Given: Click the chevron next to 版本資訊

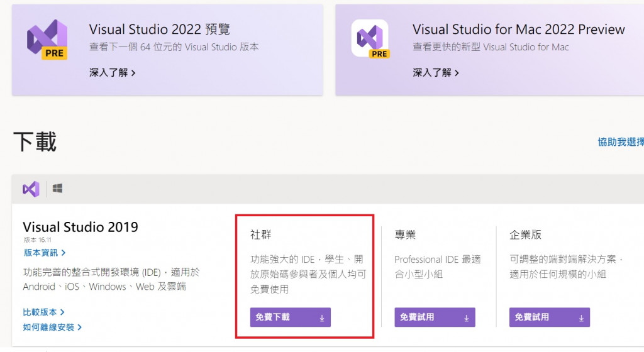Looking at the screenshot, I should click(64, 253).
